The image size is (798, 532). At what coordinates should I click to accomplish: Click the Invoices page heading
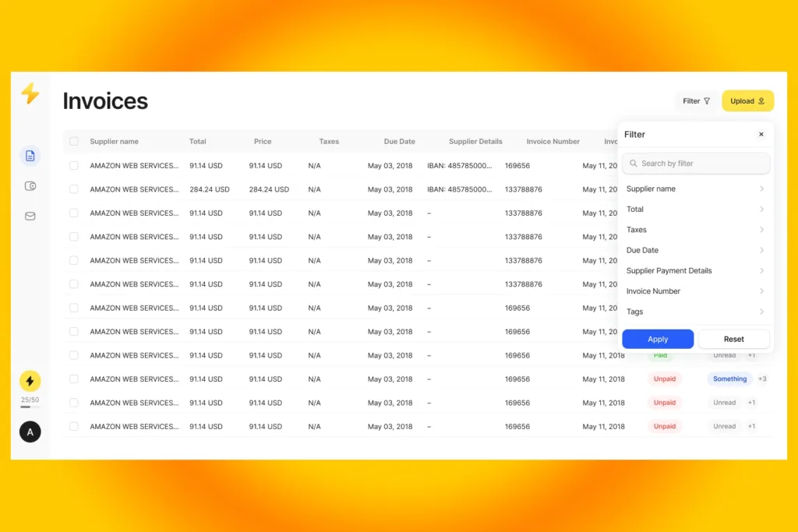click(x=105, y=101)
